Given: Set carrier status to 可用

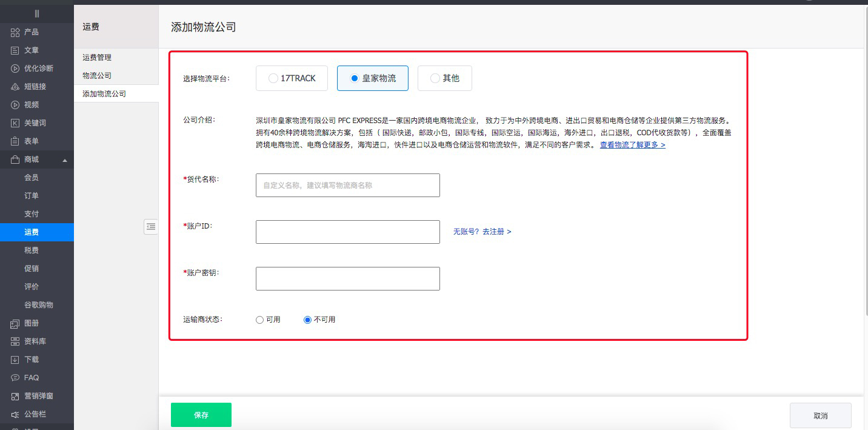Looking at the screenshot, I should pyautogui.click(x=260, y=320).
